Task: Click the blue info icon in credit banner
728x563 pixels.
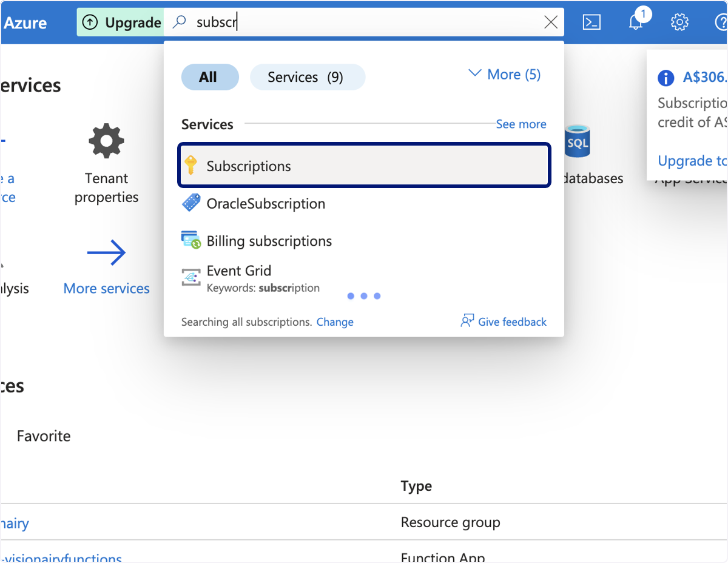Action: 666,78
